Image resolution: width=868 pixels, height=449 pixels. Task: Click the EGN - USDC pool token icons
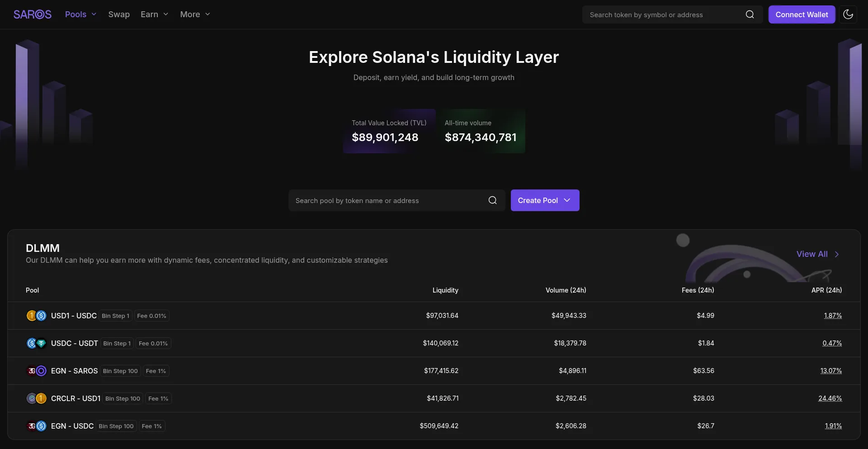36,426
